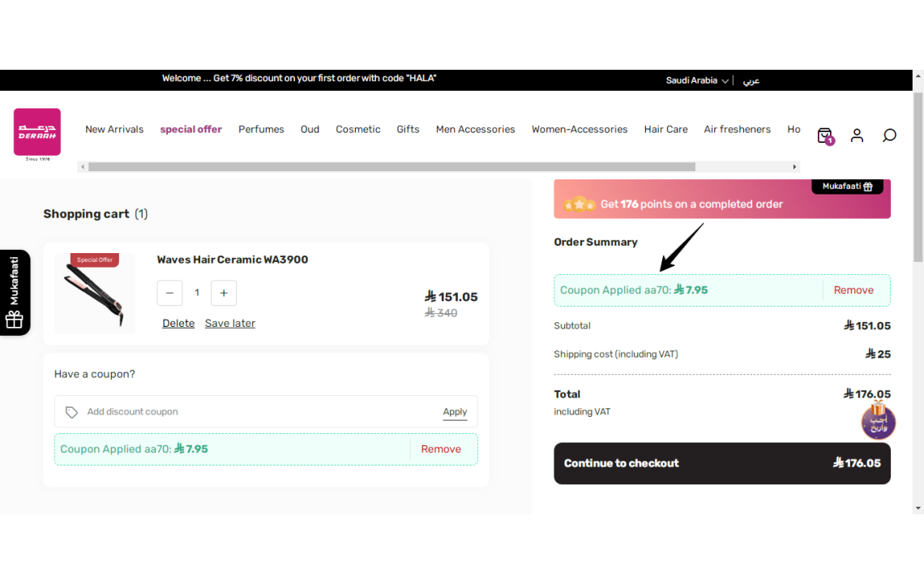This screenshot has width=924, height=584.
Task: Click Continue to checkout button
Action: point(722,464)
